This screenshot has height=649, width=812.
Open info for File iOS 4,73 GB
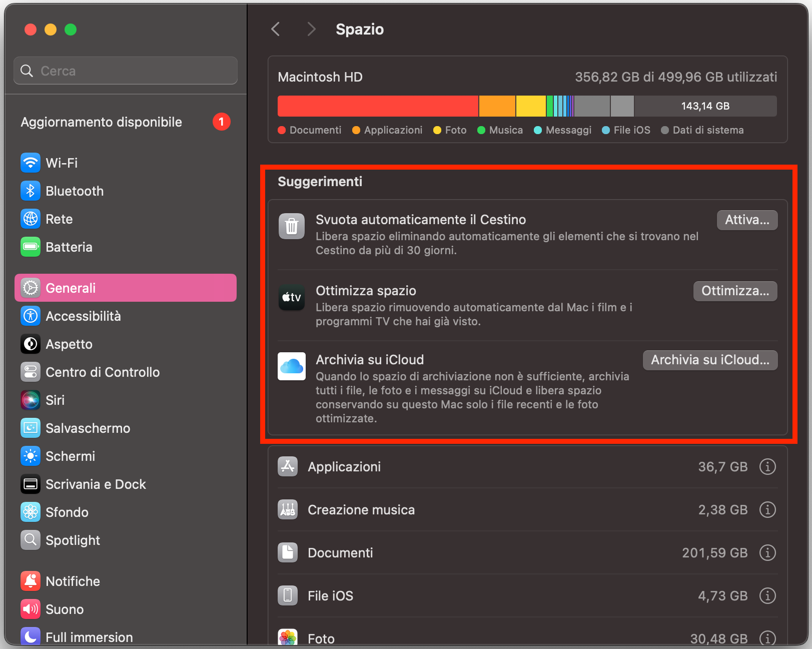click(767, 595)
